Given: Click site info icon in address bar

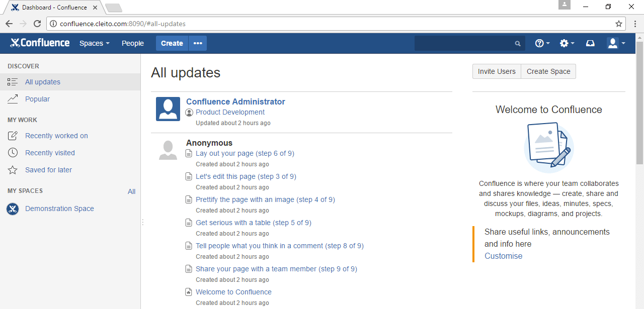Looking at the screenshot, I should click(53, 24).
